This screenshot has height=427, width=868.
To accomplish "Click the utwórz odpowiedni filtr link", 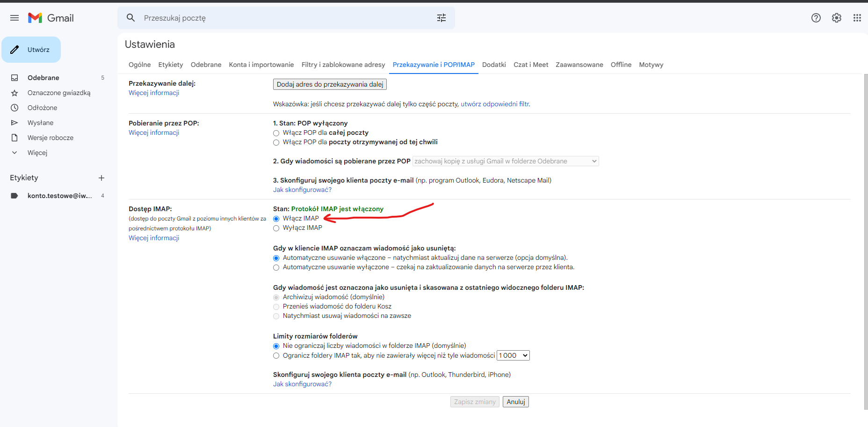I will point(495,104).
